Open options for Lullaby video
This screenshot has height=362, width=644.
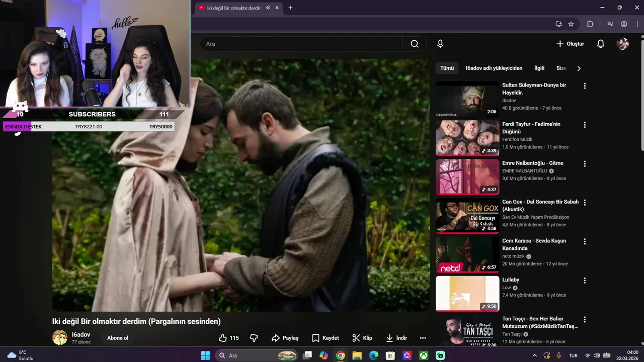tap(585, 281)
